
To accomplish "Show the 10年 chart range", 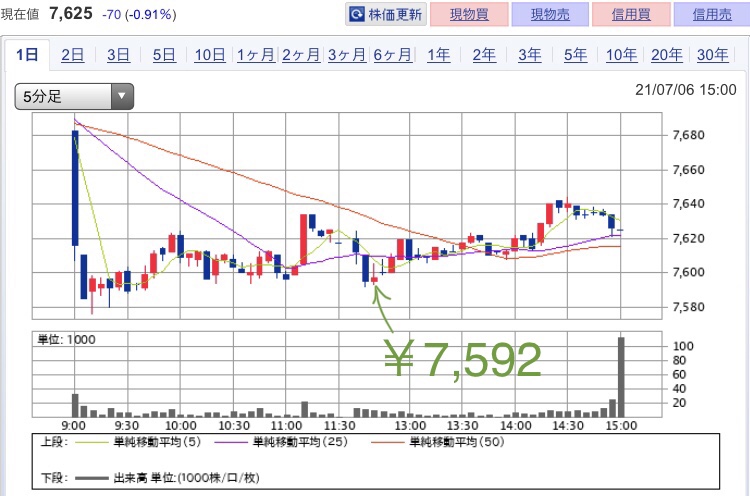I will (621, 55).
